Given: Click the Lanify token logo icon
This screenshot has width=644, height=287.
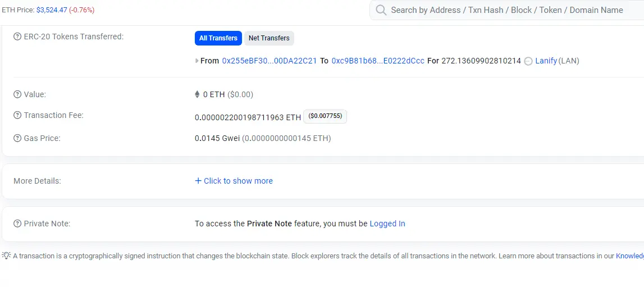Looking at the screenshot, I should point(528,61).
